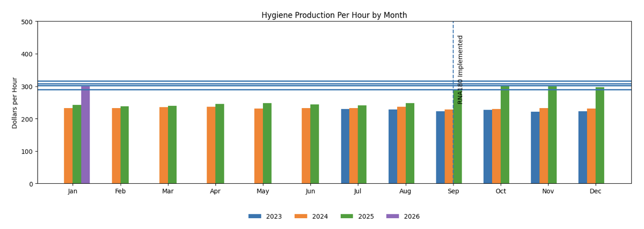
Task: Click the blue July 2023 bar
Action: 345,146
